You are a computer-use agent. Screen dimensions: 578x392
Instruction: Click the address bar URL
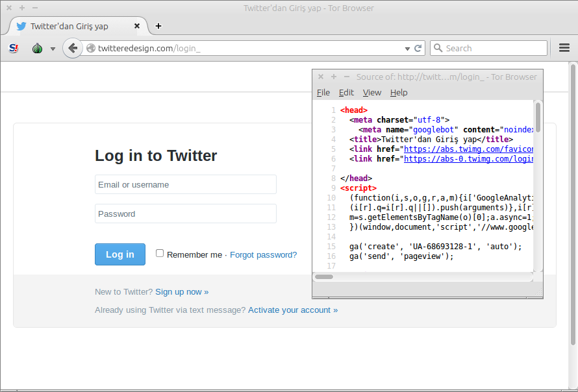[149, 48]
